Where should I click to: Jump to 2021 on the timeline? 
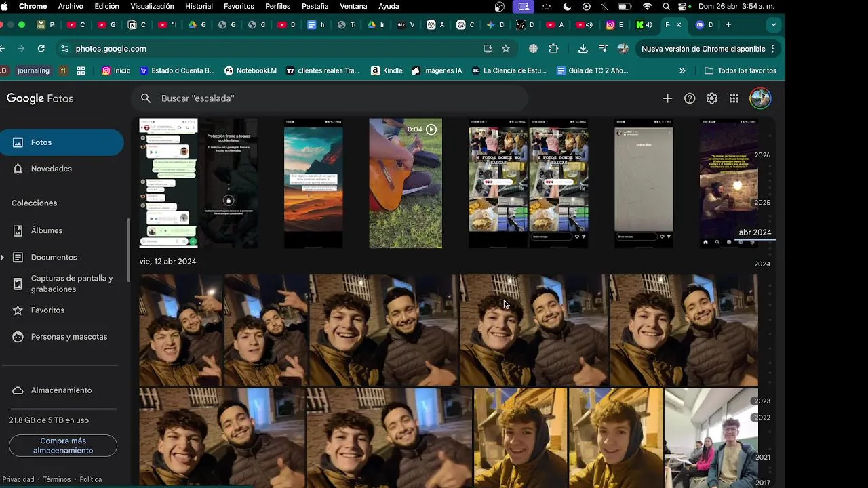pyautogui.click(x=762, y=457)
